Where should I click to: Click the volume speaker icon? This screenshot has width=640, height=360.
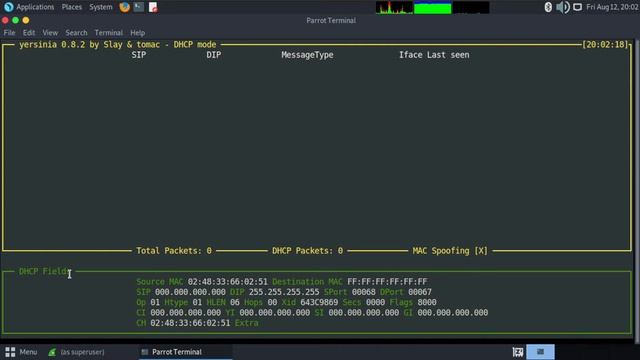coord(563,7)
